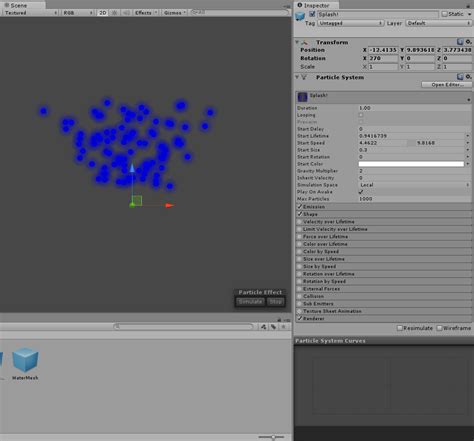
Task: Expand the Sub Emitters module
Action: [x=383, y=304]
